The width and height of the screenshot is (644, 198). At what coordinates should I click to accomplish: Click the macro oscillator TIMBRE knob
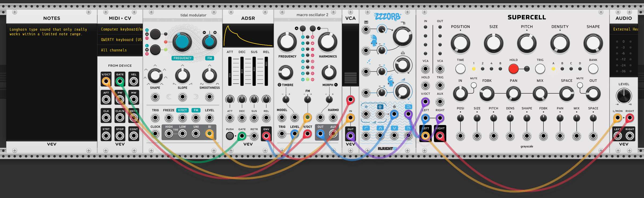point(286,72)
